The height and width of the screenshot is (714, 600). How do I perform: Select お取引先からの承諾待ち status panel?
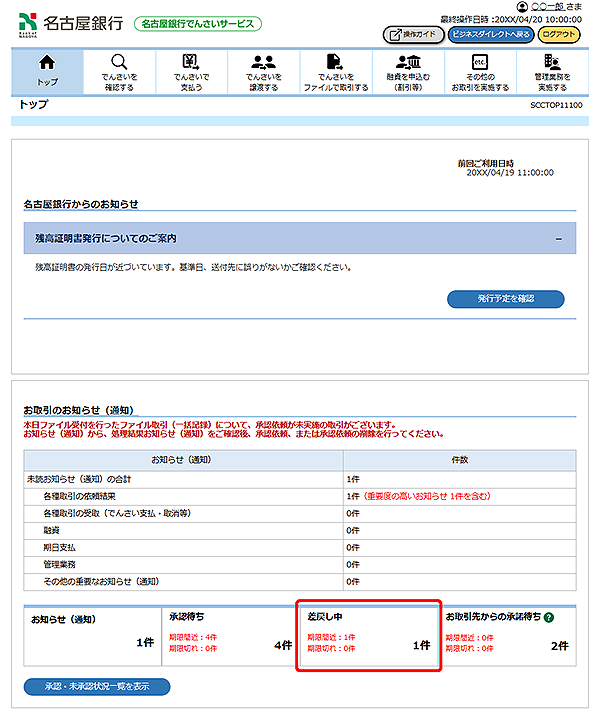(x=507, y=636)
